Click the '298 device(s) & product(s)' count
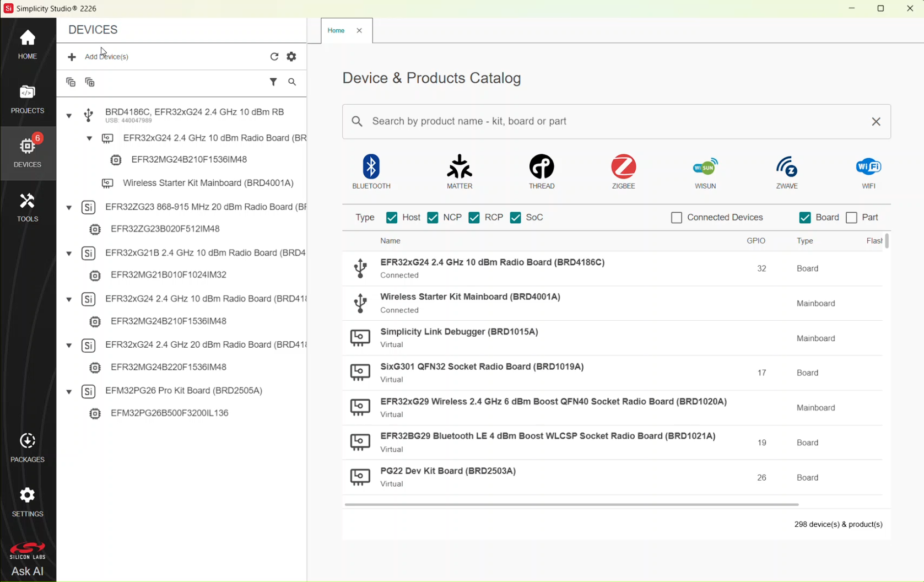 click(838, 524)
